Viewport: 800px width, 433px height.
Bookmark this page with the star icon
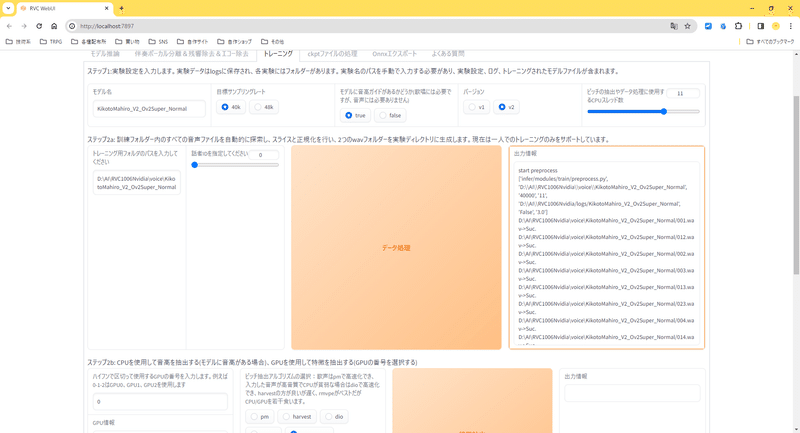point(687,26)
